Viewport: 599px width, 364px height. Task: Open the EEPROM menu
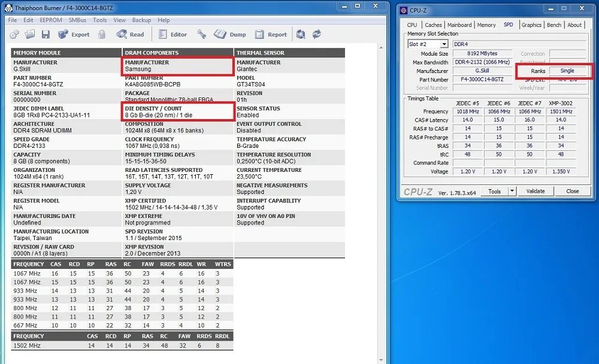[x=51, y=20]
